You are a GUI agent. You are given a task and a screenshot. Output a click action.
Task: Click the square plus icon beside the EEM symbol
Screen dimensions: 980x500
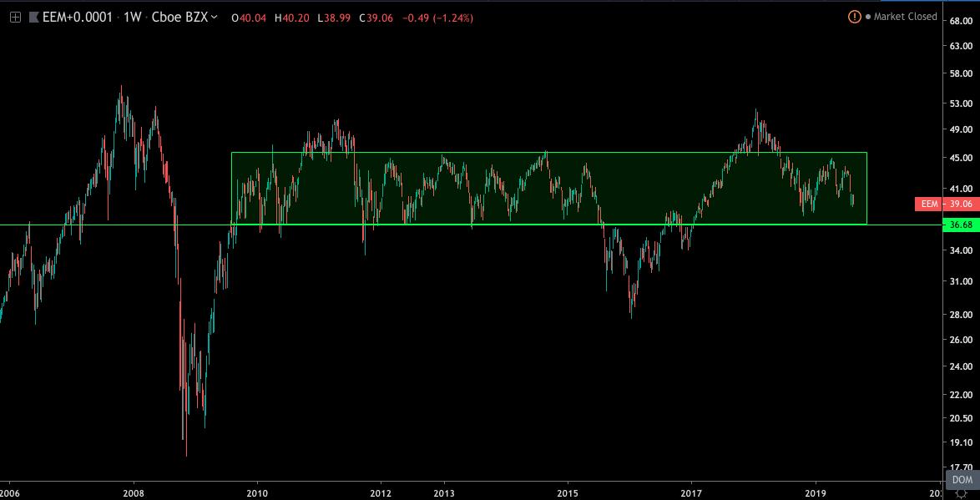pyautogui.click(x=16, y=18)
